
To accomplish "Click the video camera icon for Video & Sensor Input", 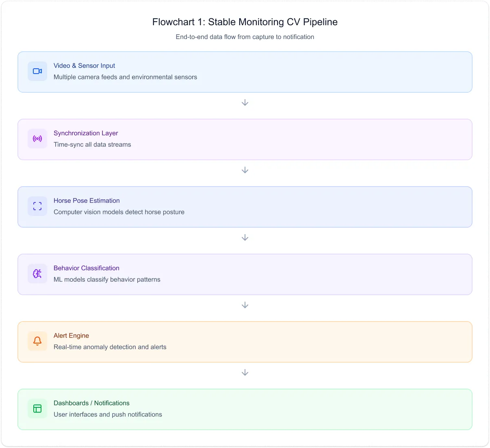I will 37,71.
